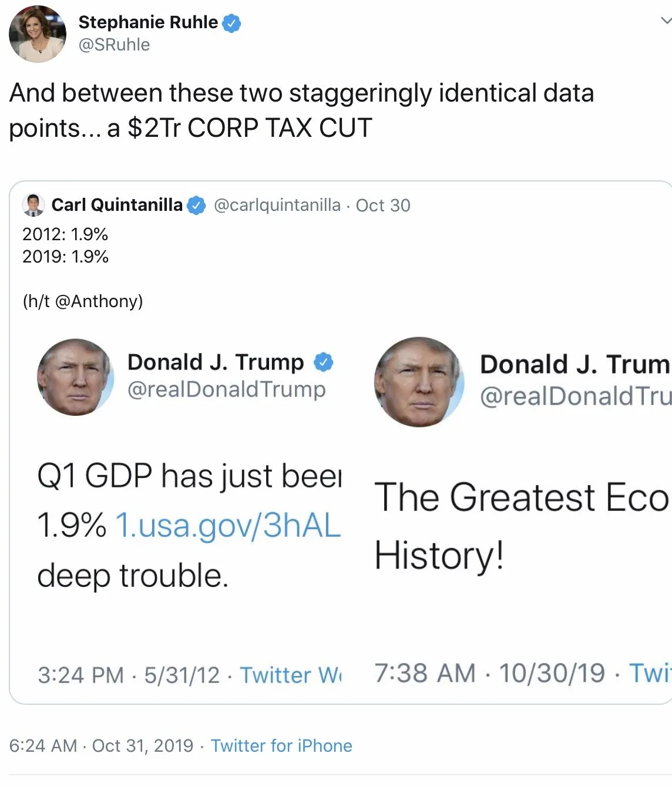Image resolution: width=672 pixels, height=787 pixels.
Task: Open Carl Quintanilla's name in quoted tweet
Action: click(x=117, y=205)
